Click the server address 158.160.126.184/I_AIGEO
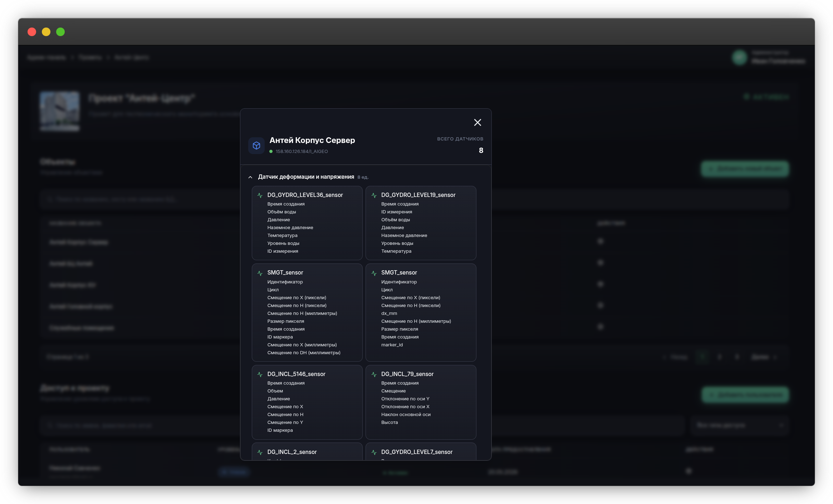 pyautogui.click(x=302, y=152)
